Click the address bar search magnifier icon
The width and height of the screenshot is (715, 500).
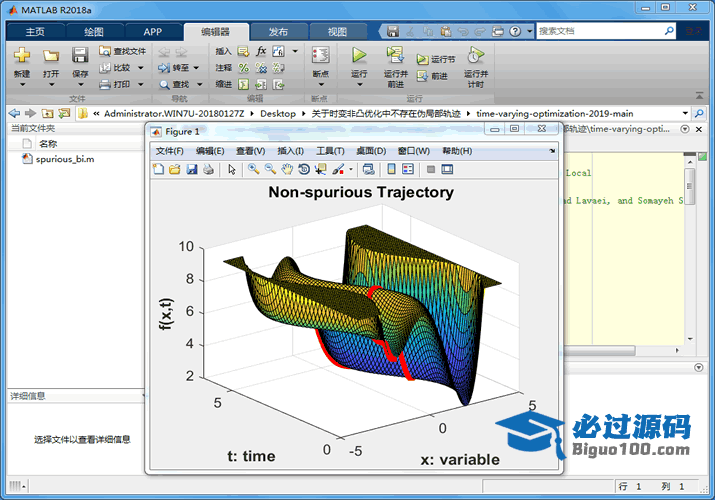[x=699, y=113]
